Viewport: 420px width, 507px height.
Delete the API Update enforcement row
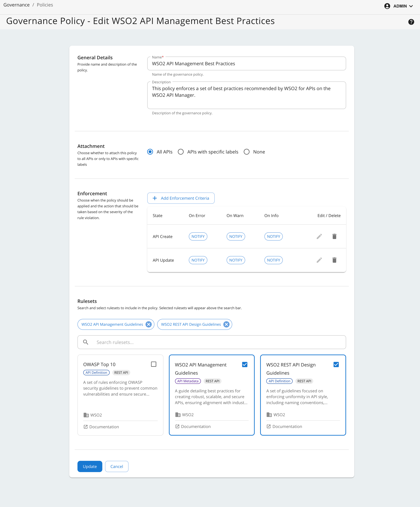coord(334,260)
